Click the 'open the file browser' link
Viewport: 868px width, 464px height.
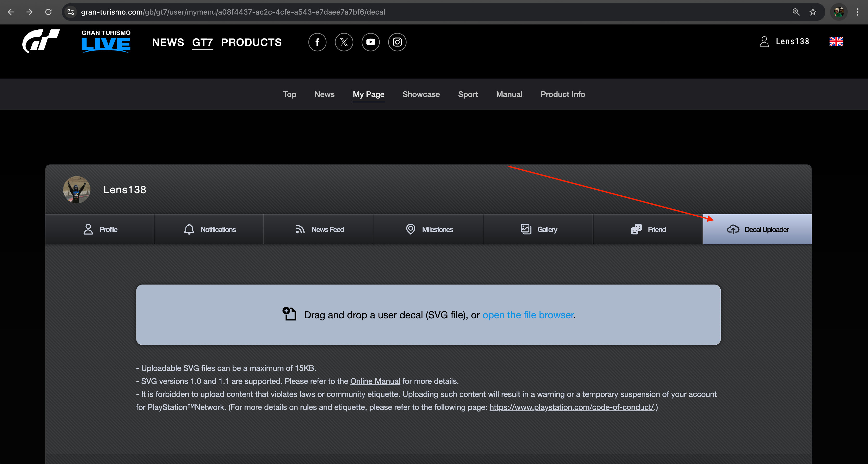[528, 315]
